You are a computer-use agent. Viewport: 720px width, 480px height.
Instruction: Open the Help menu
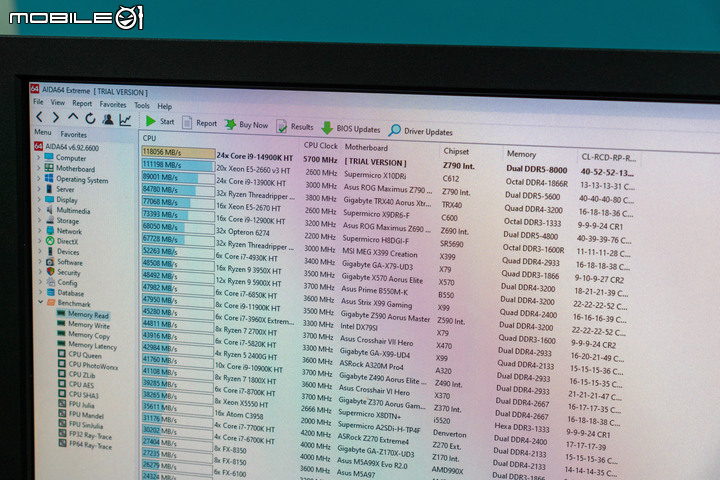pyautogui.click(x=165, y=107)
